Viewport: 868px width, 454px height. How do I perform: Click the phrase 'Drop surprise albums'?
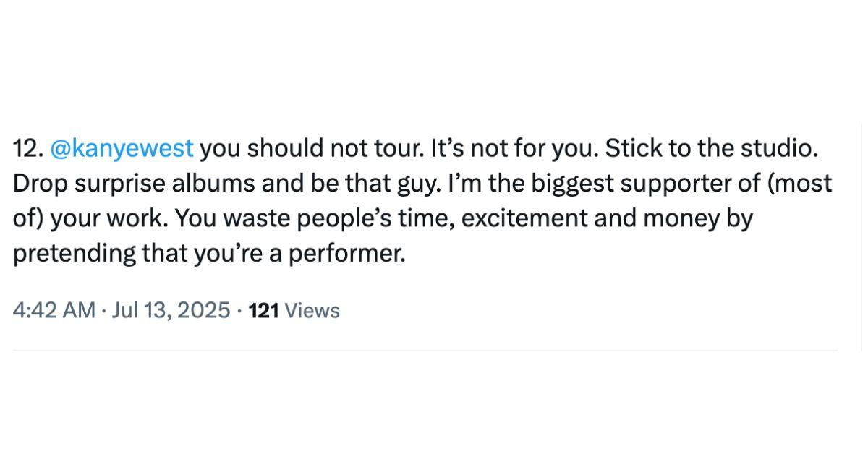pyautogui.click(x=126, y=184)
